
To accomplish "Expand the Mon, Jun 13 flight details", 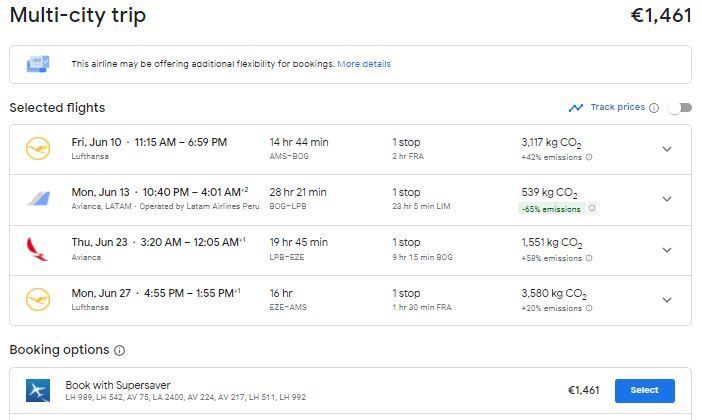I will 667,199.
